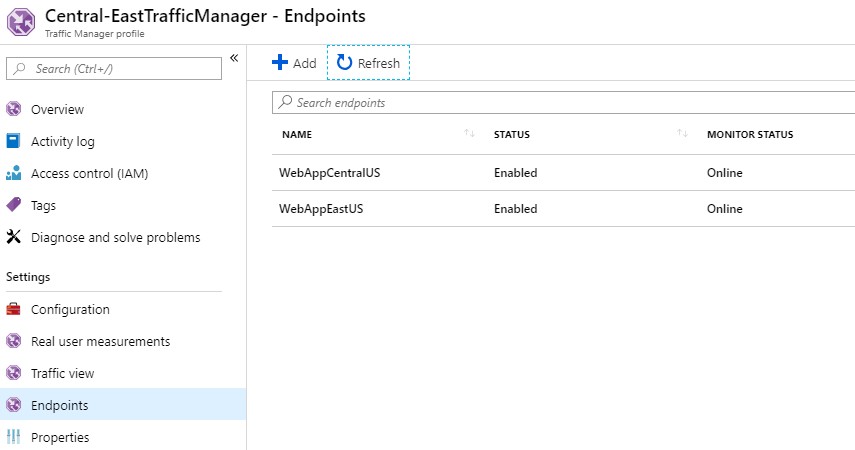Image resolution: width=855 pixels, height=450 pixels.
Task: Click the sort arrows next to NAME
Action: click(x=469, y=133)
